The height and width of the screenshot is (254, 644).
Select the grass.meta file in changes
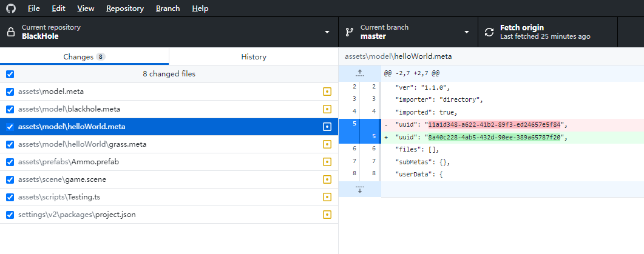pos(82,144)
